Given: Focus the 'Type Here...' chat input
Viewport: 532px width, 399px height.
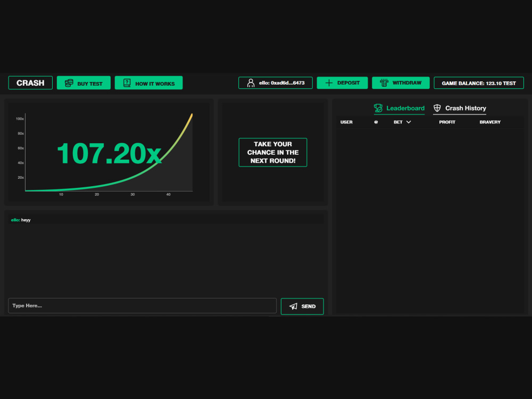Looking at the screenshot, I should pyautogui.click(x=142, y=306).
